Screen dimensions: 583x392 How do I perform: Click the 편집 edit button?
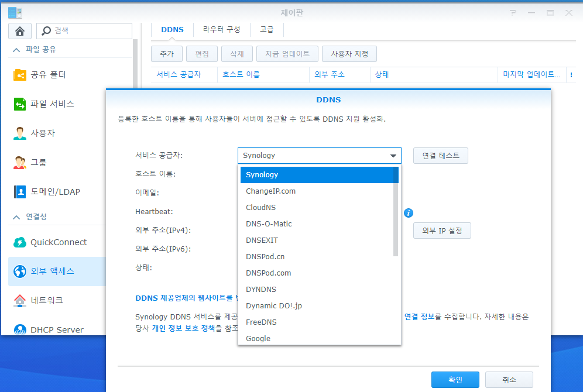coord(202,54)
